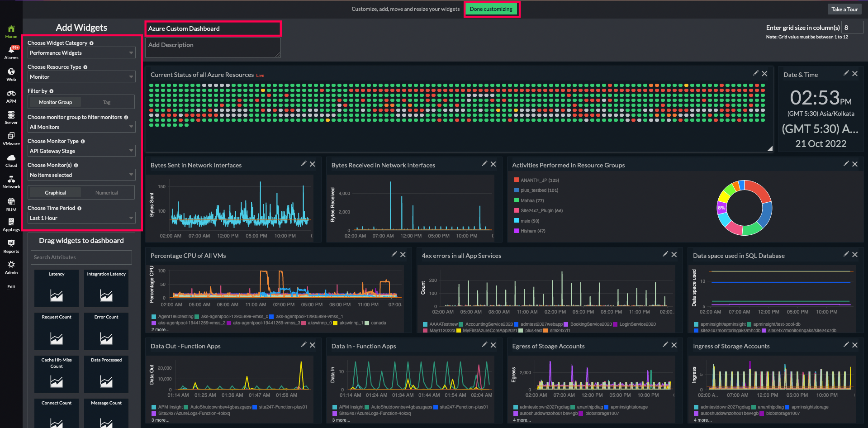Open the Choose Time Period dropdown
Viewport: 868px width, 428px height.
point(81,218)
